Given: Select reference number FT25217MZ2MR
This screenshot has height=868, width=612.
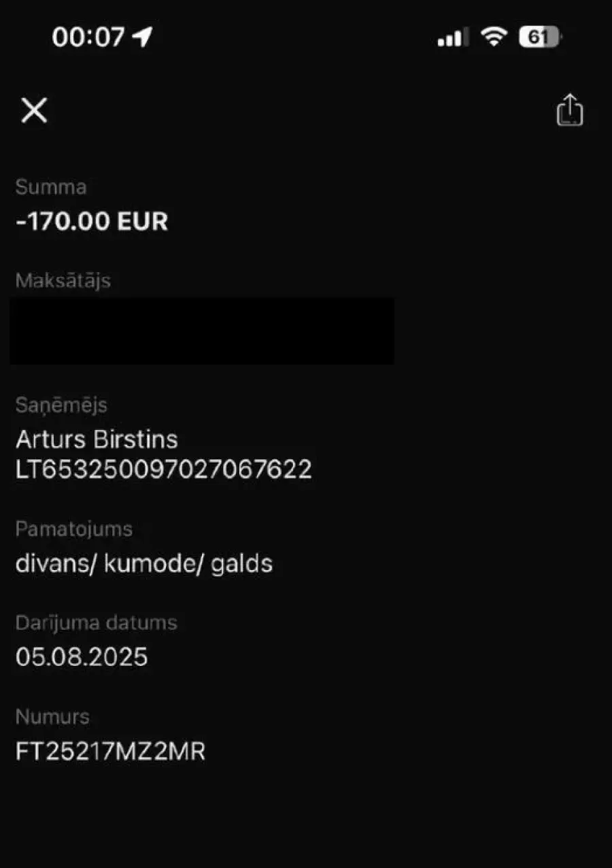Looking at the screenshot, I should [110, 751].
